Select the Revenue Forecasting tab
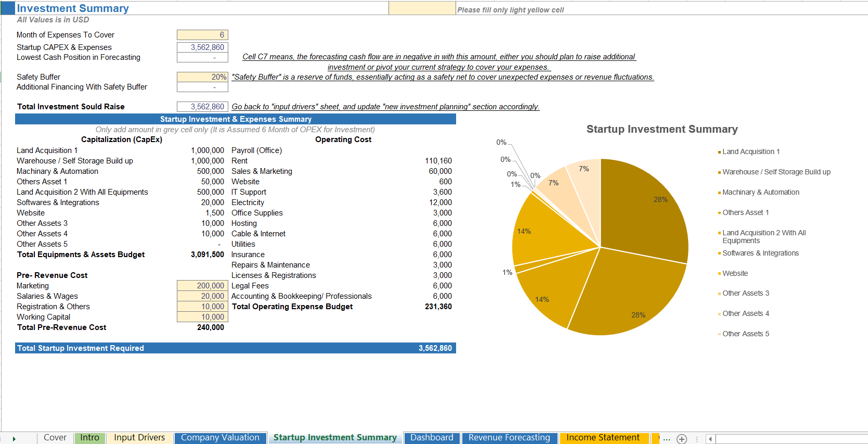Viewport: 868px width, 444px height. tap(509, 438)
